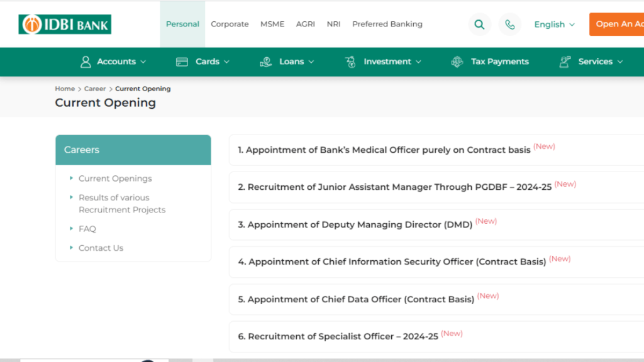Open Specialist Officer 2024-25 recruitment

click(338, 337)
